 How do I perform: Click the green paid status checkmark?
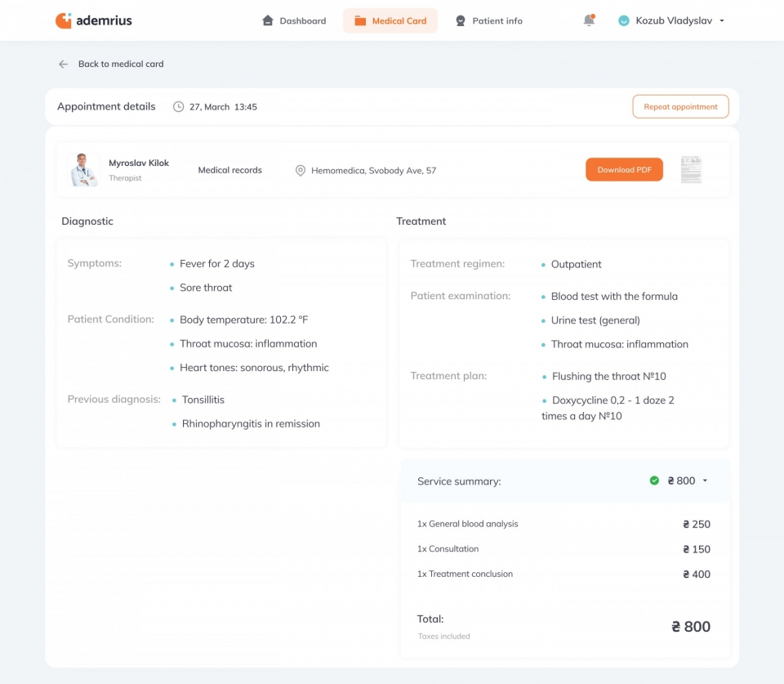pos(654,481)
